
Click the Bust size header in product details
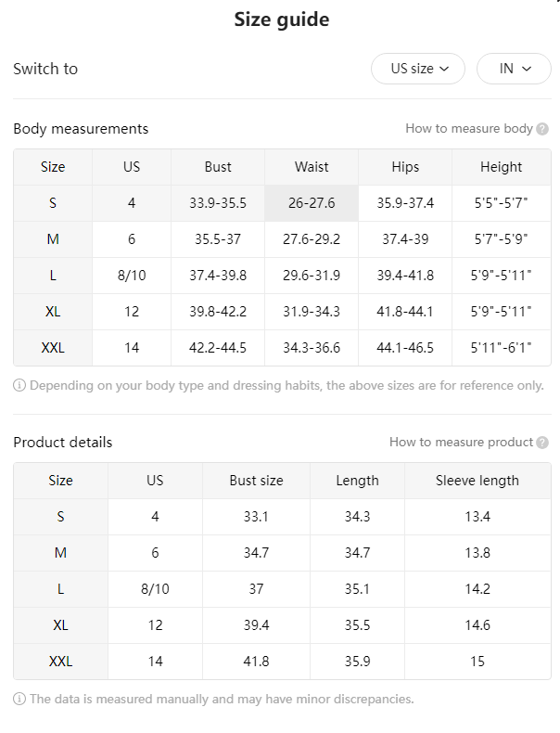256,481
